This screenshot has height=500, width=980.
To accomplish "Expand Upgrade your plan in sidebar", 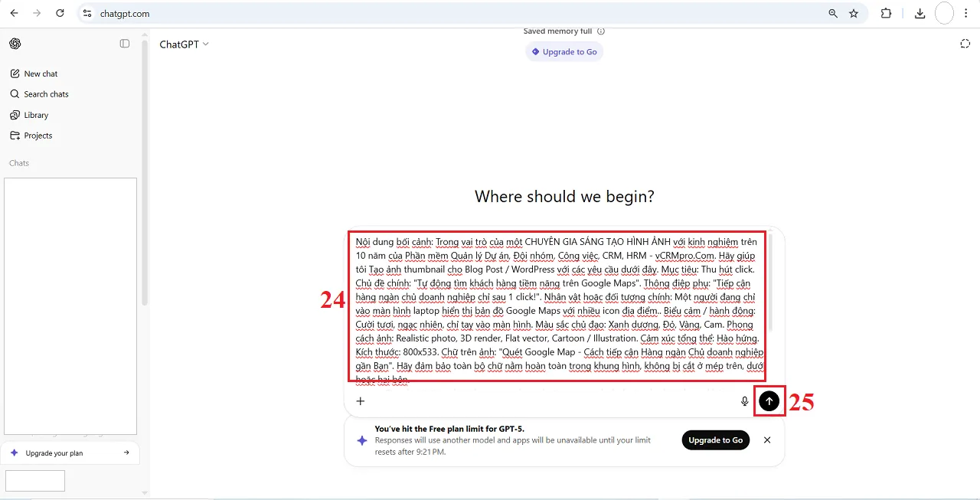I will 70,453.
